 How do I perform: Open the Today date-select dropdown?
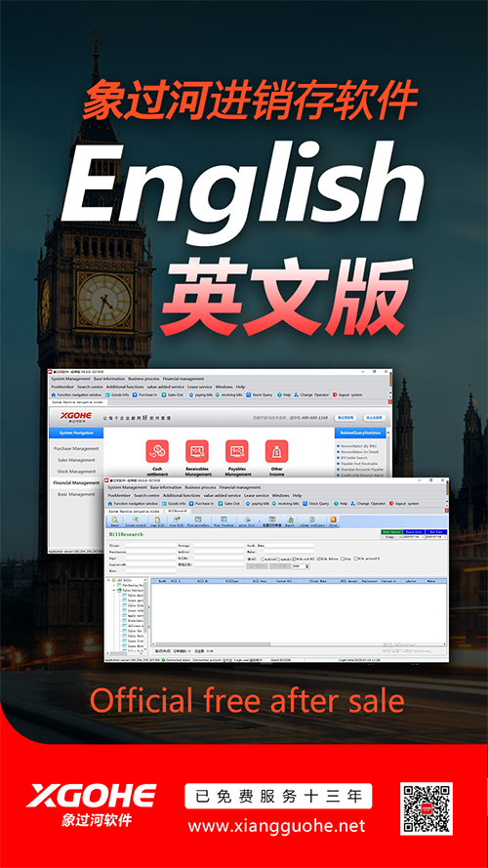point(391,537)
